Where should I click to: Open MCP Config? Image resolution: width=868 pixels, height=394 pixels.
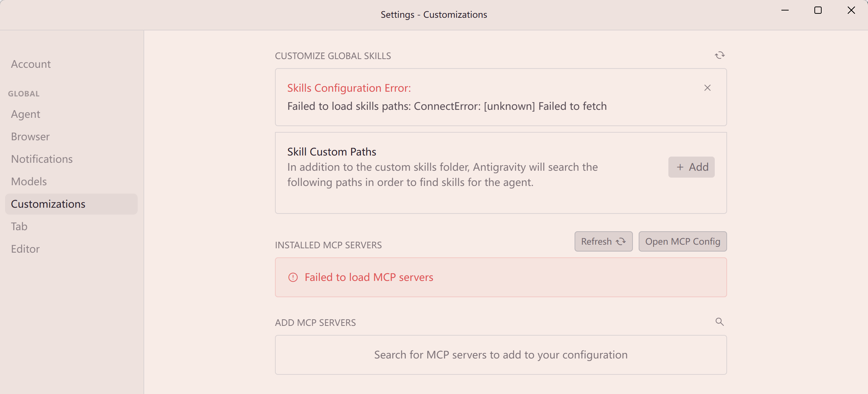point(683,241)
